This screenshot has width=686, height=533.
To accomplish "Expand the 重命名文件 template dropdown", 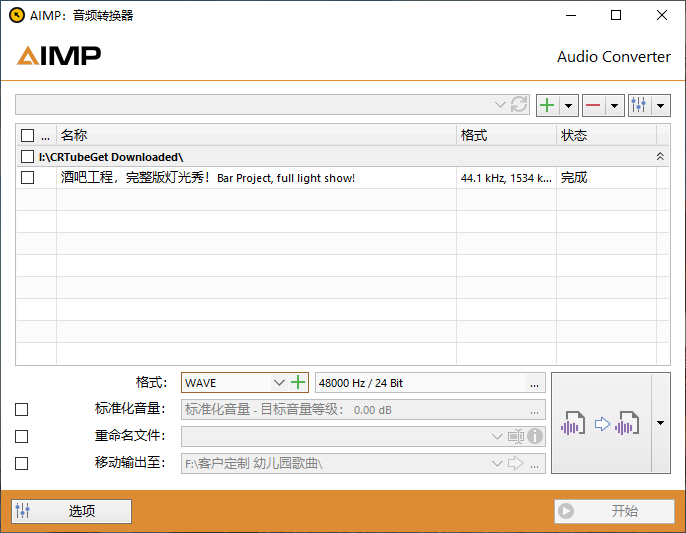I will (x=497, y=436).
